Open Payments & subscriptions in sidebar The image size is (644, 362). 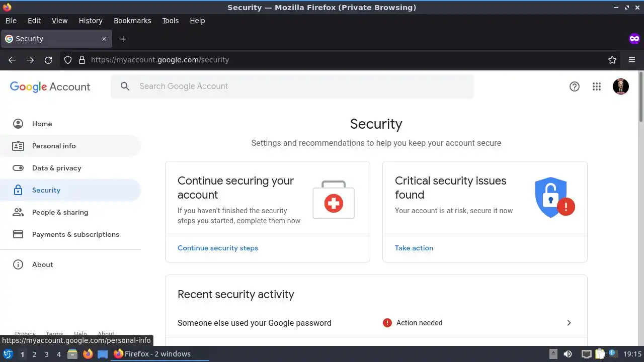[75, 234]
